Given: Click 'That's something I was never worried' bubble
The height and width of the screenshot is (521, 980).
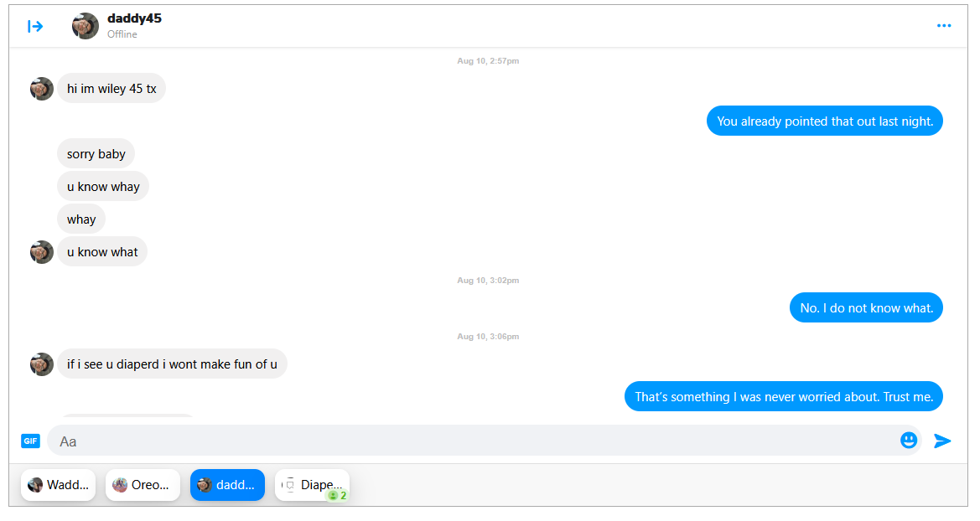Looking at the screenshot, I should coord(784,397).
